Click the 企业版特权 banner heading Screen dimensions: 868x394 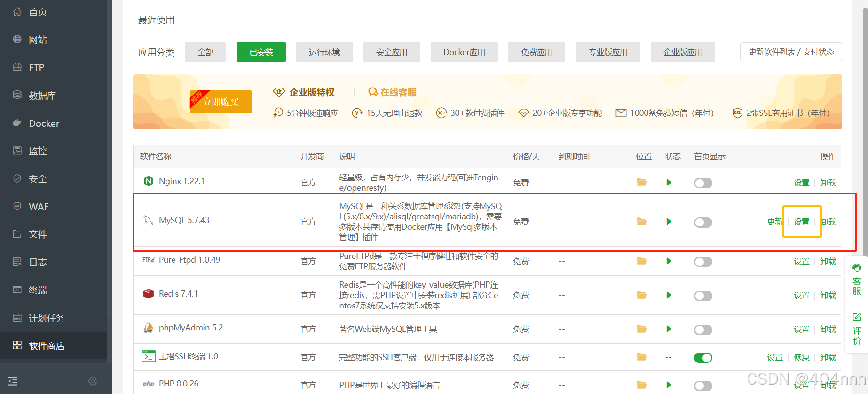[x=311, y=92]
